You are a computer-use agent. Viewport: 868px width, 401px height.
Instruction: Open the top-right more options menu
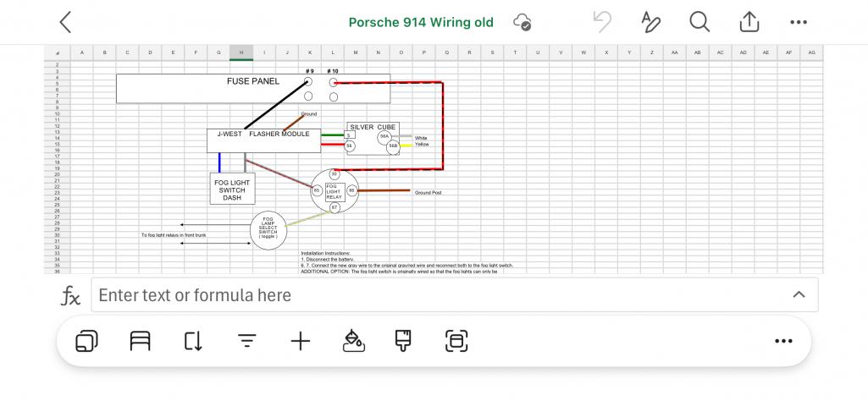tap(799, 22)
